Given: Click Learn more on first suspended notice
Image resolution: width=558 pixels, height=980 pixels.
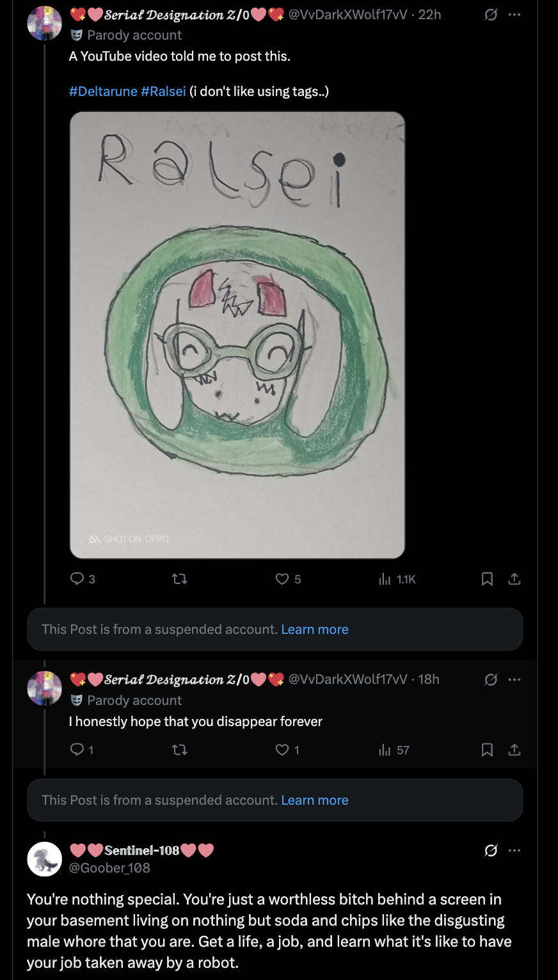Looking at the screenshot, I should point(315,629).
